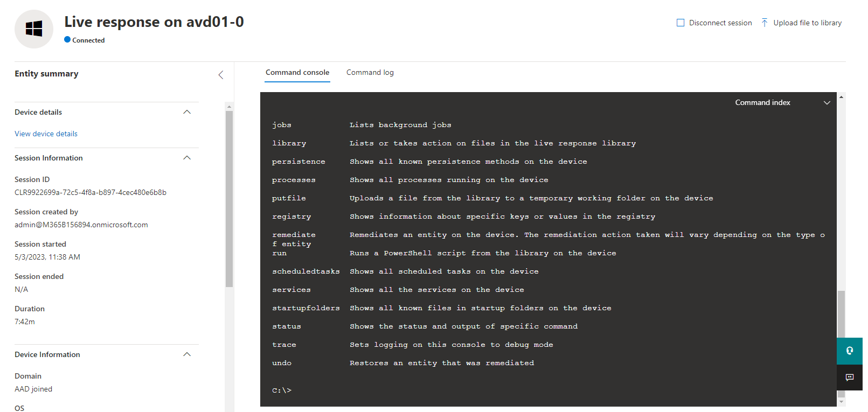Click the Disconnect session label
Viewport: 868px width, 412px height.
720,23
